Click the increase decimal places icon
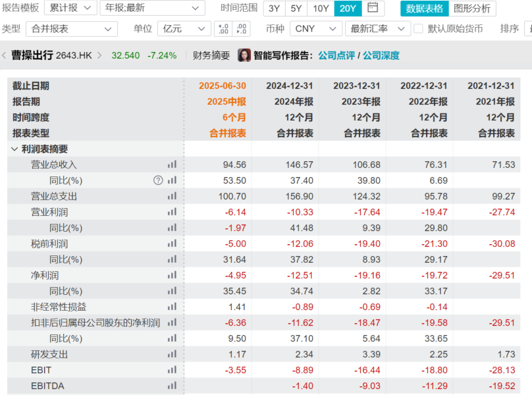Image resolution: width=532 pixels, height=395 pixels. [223, 29]
